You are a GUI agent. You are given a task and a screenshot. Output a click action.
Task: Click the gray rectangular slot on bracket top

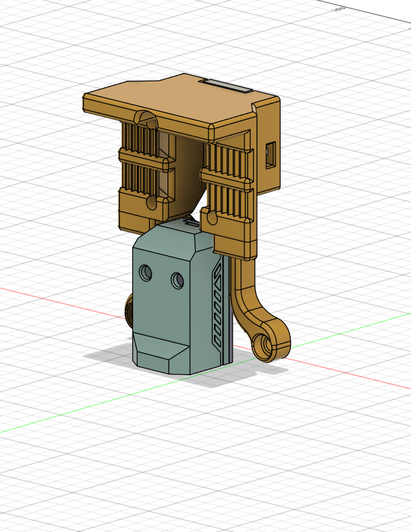pyautogui.click(x=226, y=86)
